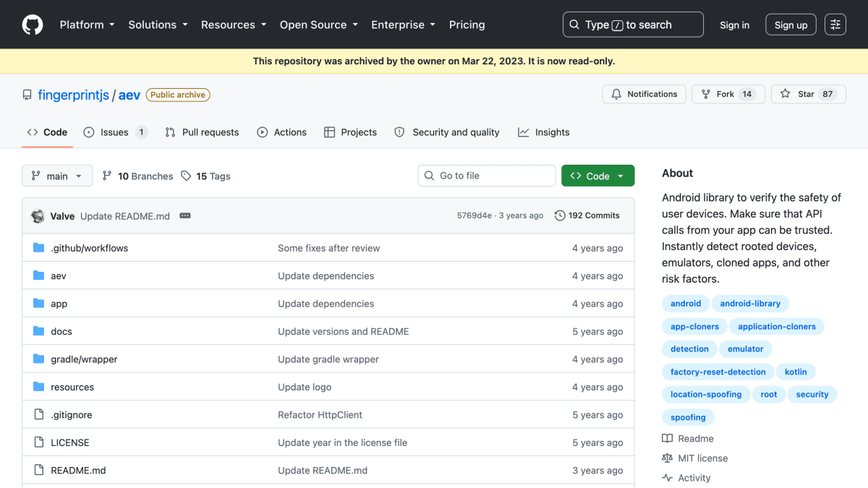868x488 pixels.
Task: Expand the Resources menu
Action: tap(234, 25)
